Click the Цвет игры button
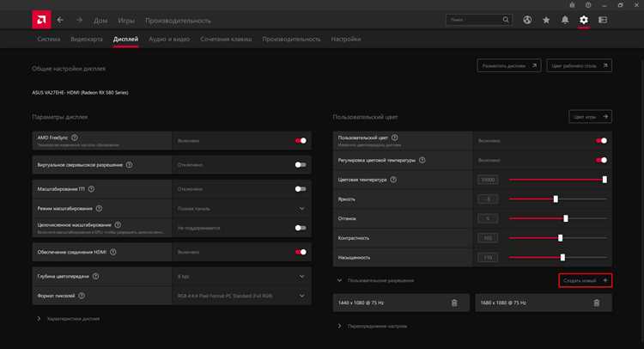Image resolution: width=644 pixels, height=349 pixels. click(590, 117)
